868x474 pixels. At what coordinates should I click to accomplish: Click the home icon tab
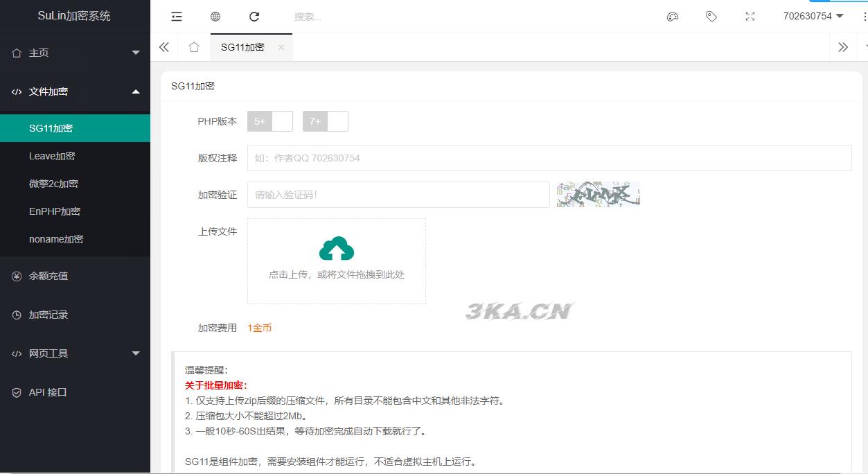point(194,47)
